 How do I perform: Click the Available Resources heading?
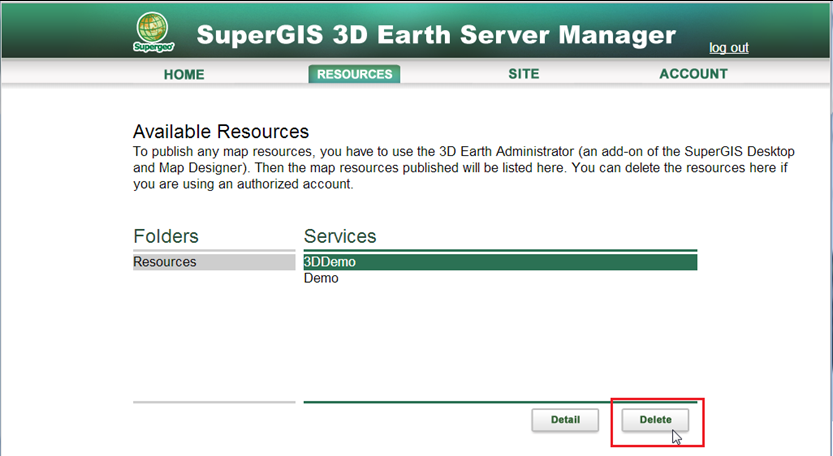tap(220, 131)
